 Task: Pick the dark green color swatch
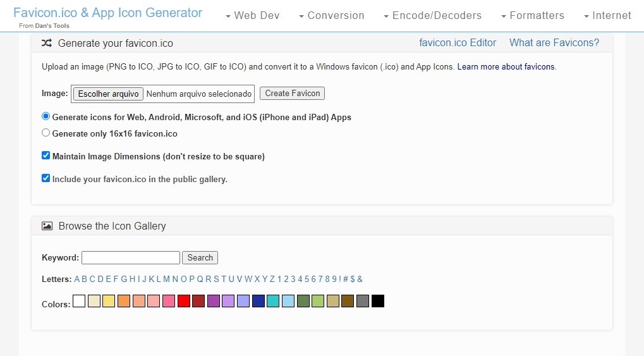coord(303,301)
